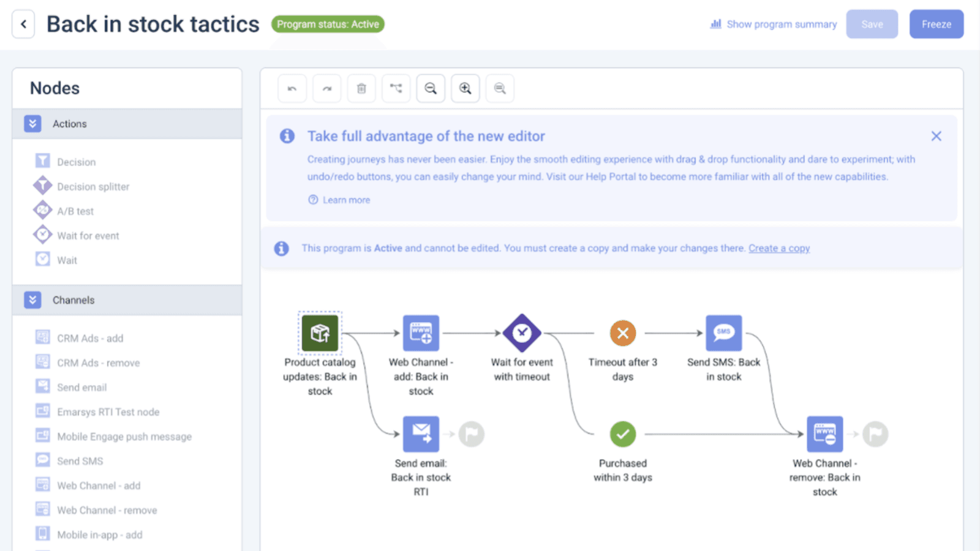Screen dimensions: 980x551
Task: Collapse the Actions section
Action: 31,123
